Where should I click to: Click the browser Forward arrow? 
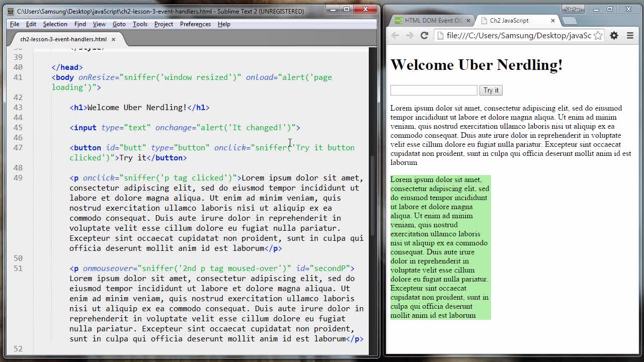(x=410, y=35)
